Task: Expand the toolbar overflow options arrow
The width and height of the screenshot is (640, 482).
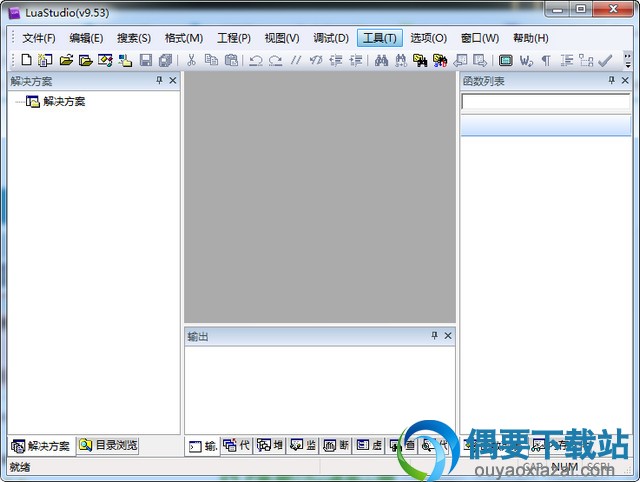Action: (628, 60)
